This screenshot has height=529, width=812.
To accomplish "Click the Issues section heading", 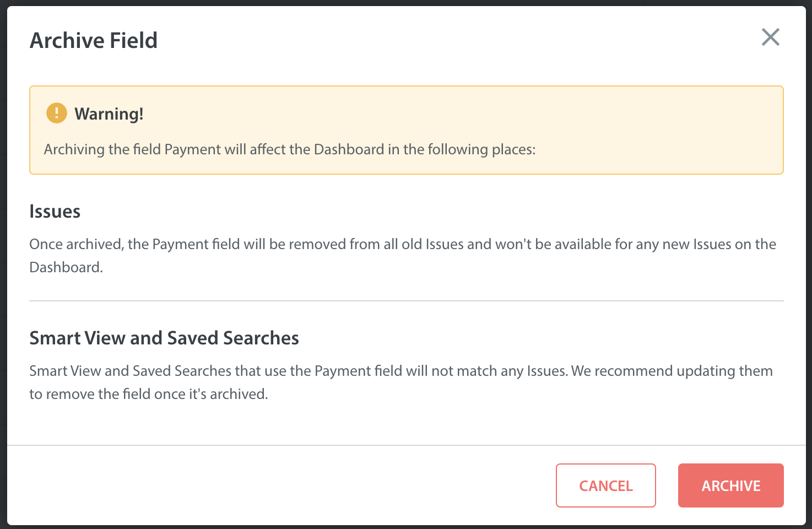I will pyautogui.click(x=55, y=211).
